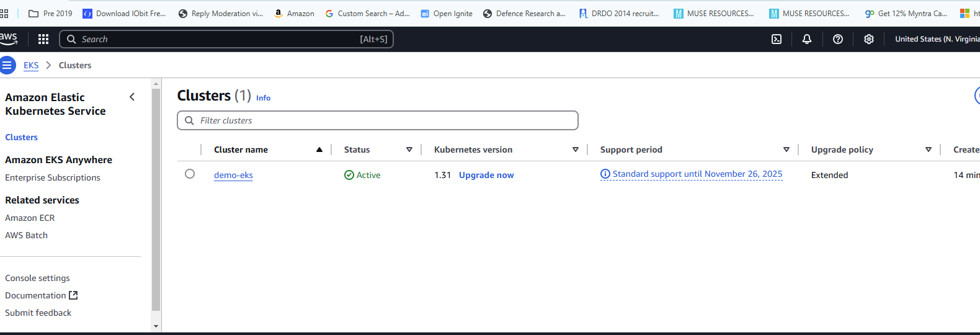Open Enterprise Subscriptions

tap(53, 177)
